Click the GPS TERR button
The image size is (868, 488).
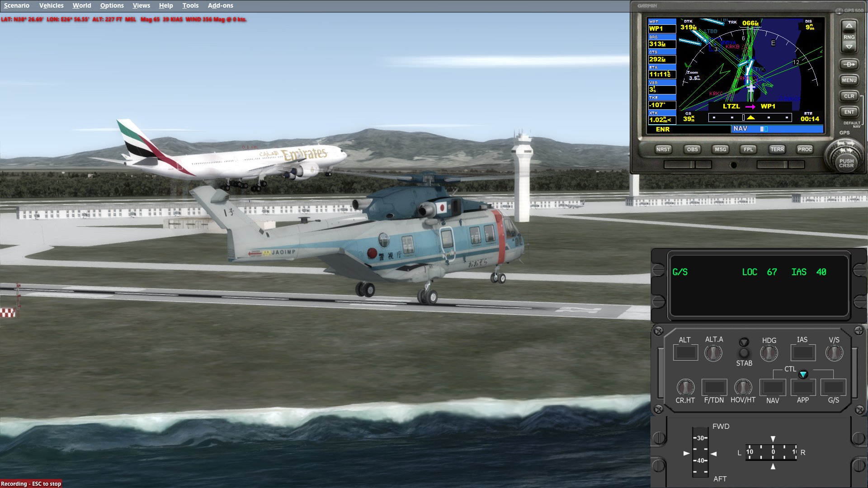(777, 150)
